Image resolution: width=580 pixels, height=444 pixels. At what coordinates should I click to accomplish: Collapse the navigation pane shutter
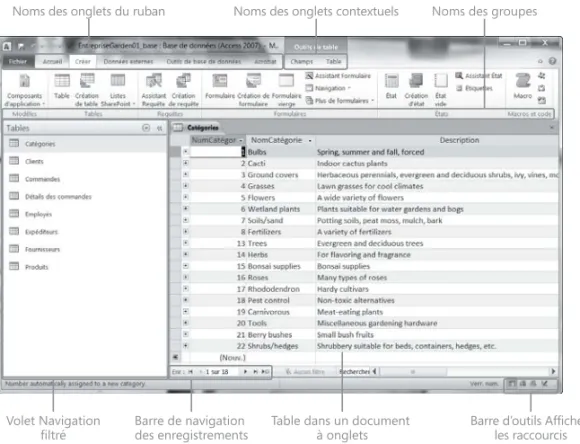pos(159,128)
